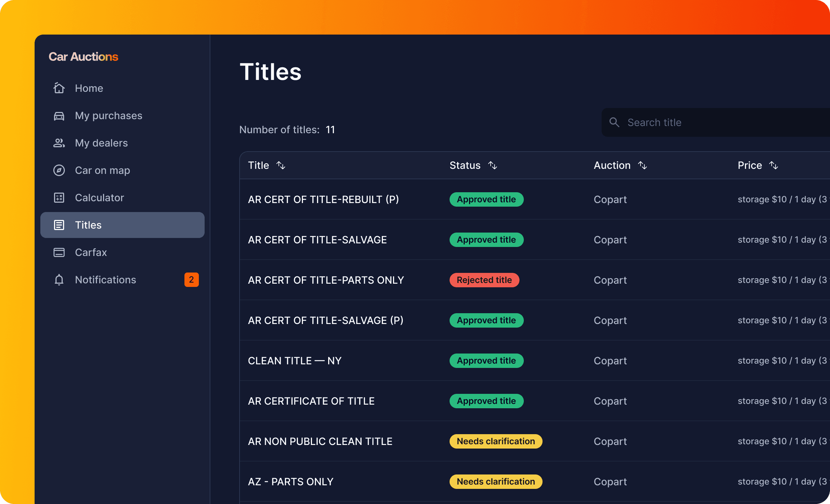Click the Notifications bell icon

(x=59, y=280)
